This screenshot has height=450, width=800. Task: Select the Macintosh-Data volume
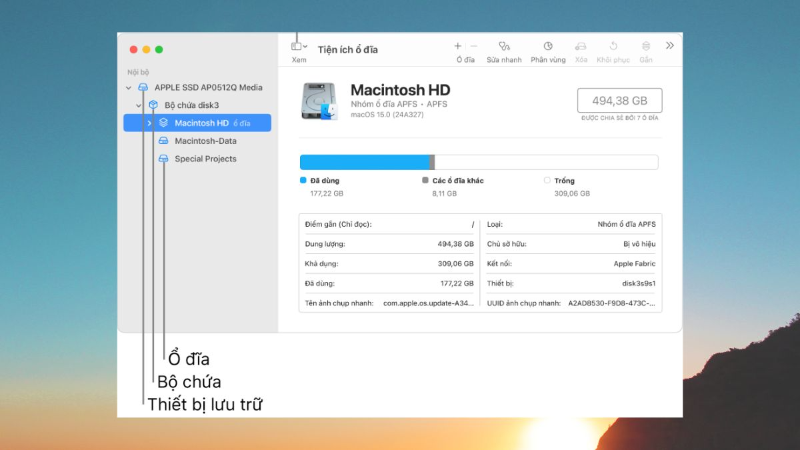(x=205, y=141)
